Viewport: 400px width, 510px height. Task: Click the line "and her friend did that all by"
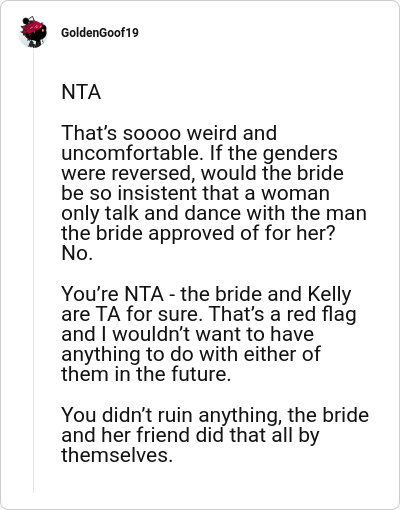[x=190, y=435]
